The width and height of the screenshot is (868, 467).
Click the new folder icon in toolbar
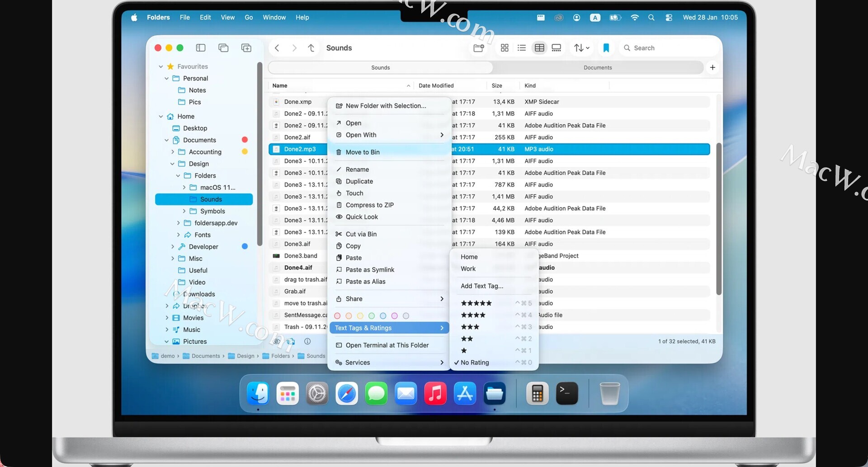(x=478, y=48)
